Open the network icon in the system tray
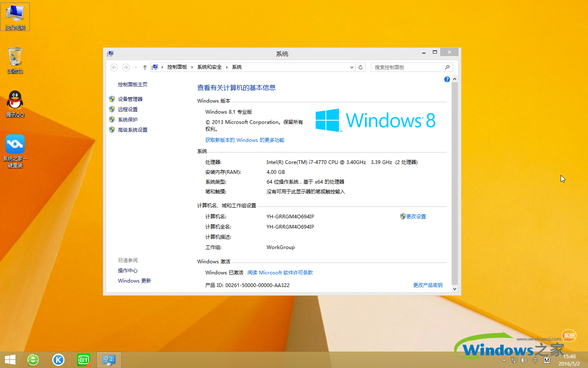The width and height of the screenshot is (588, 368). [514, 360]
